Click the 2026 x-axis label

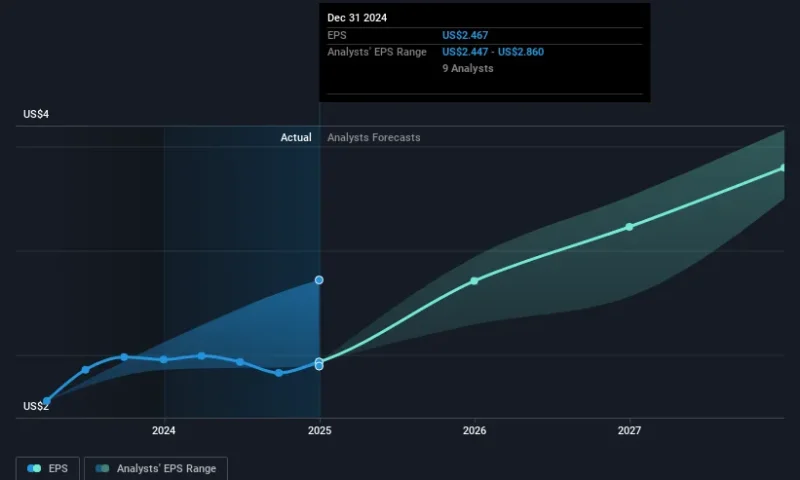[474, 431]
